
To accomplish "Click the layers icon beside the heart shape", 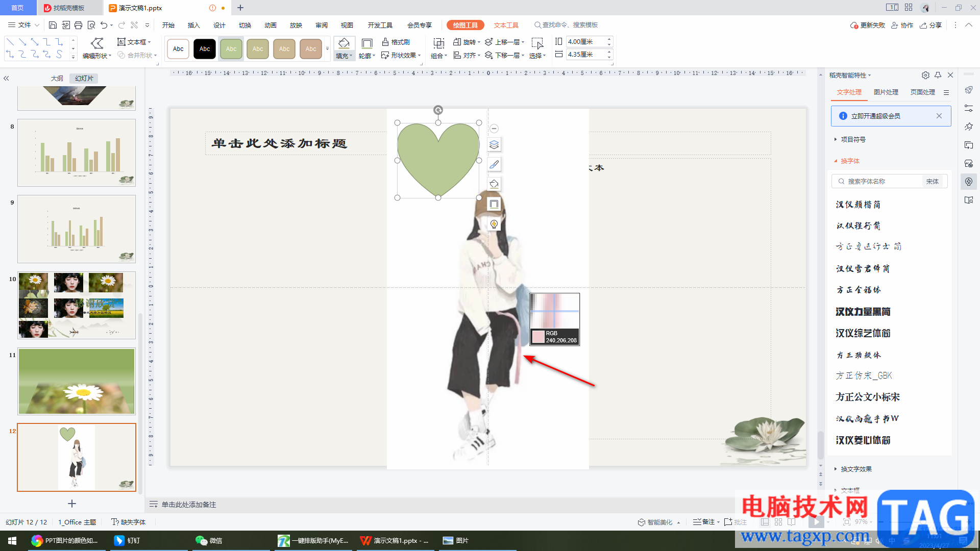I will coord(494,145).
